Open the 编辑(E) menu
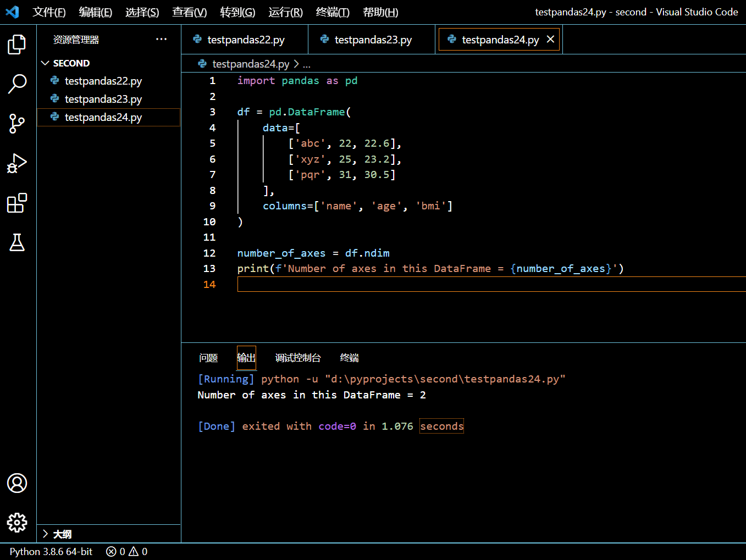The image size is (746, 560). click(95, 12)
